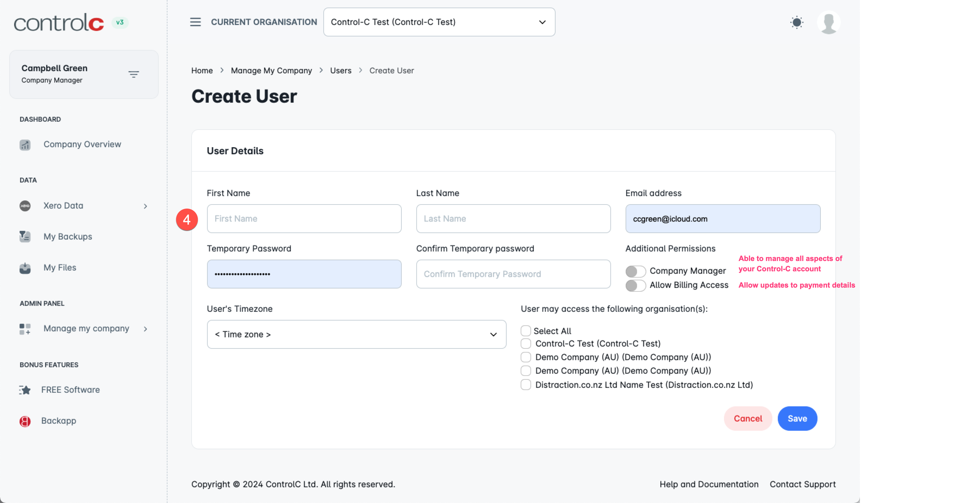Toggle the light/dark theme sun icon
This screenshot has height=503, width=980.
797,22
